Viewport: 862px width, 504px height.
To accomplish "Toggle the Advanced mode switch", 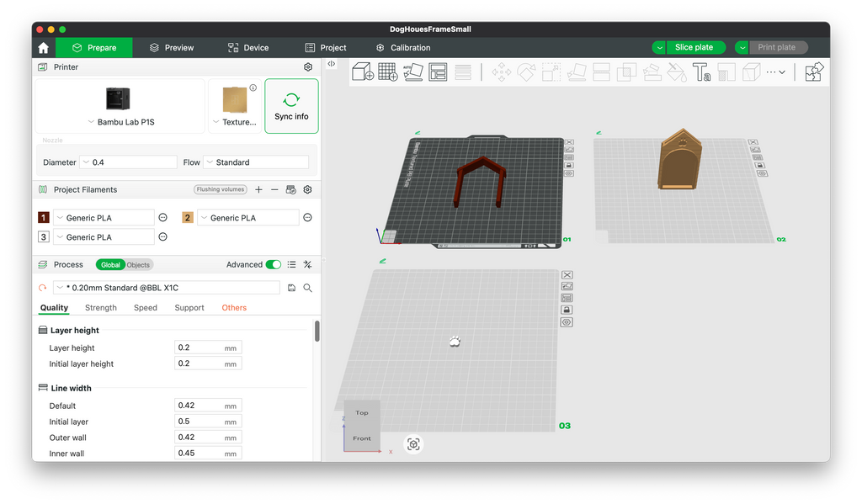I will click(274, 264).
